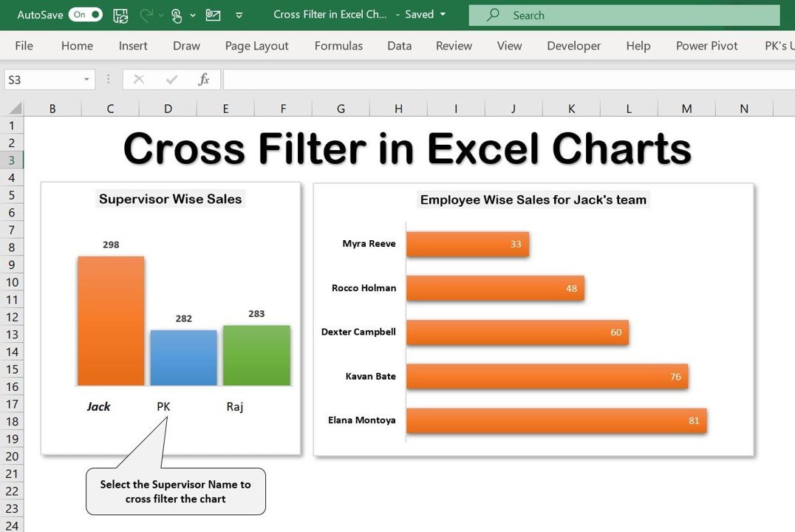Select the Draw tab
This screenshot has width=795, height=532.
tap(186, 46)
